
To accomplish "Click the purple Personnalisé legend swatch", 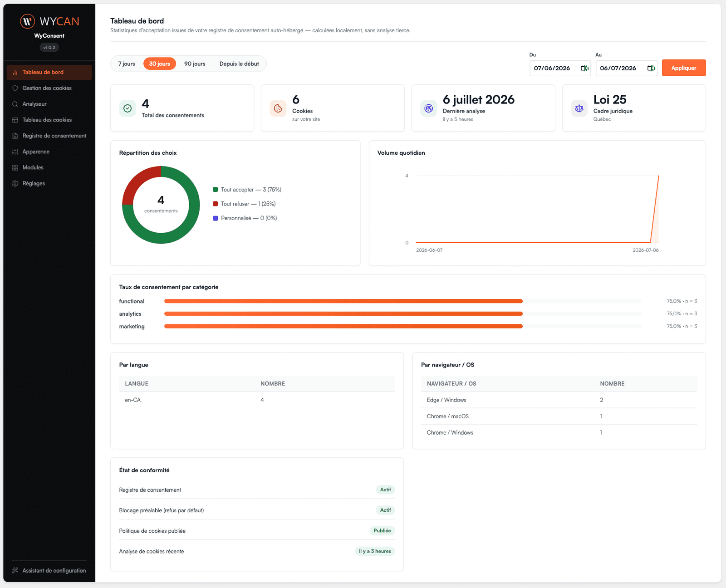I will tap(216, 218).
